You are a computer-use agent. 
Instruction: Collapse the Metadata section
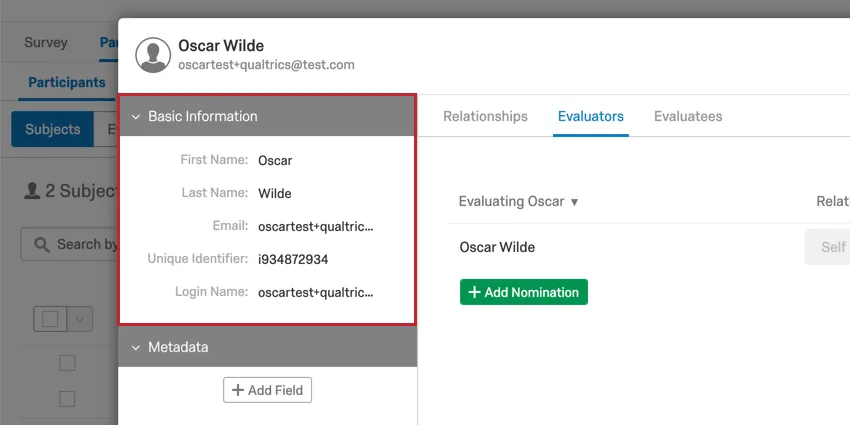coord(136,348)
